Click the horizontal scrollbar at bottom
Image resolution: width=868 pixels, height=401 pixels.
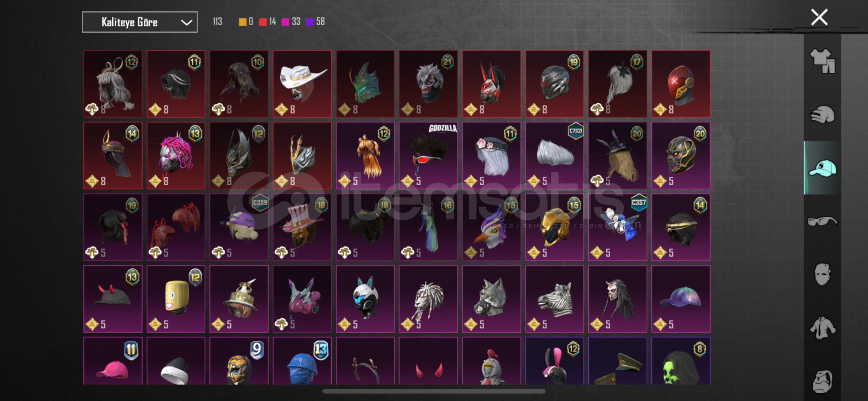(x=434, y=391)
